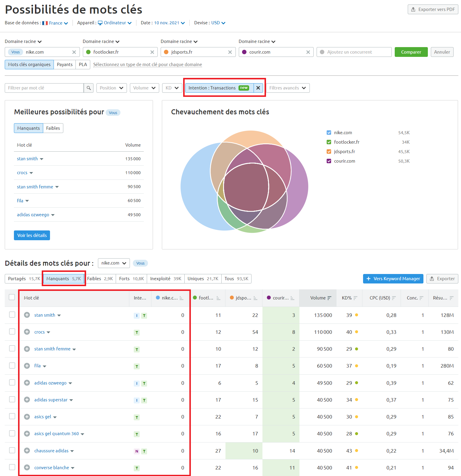Remove jdsports.fr domain with its X icon
This screenshot has height=476, width=461.
[x=230, y=52]
